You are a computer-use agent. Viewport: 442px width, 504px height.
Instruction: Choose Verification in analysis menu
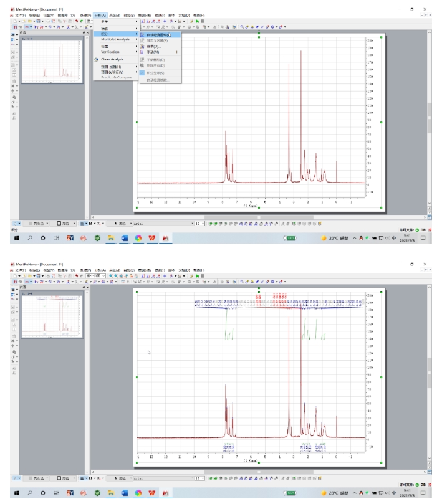116,52
